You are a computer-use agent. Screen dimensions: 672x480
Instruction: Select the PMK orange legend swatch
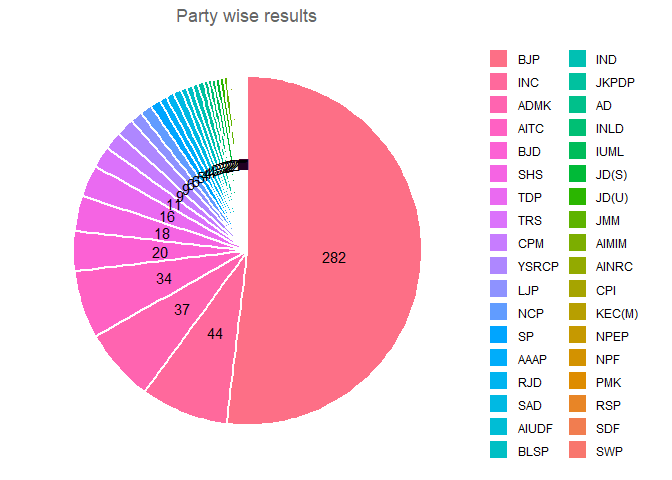(x=577, y=381)
